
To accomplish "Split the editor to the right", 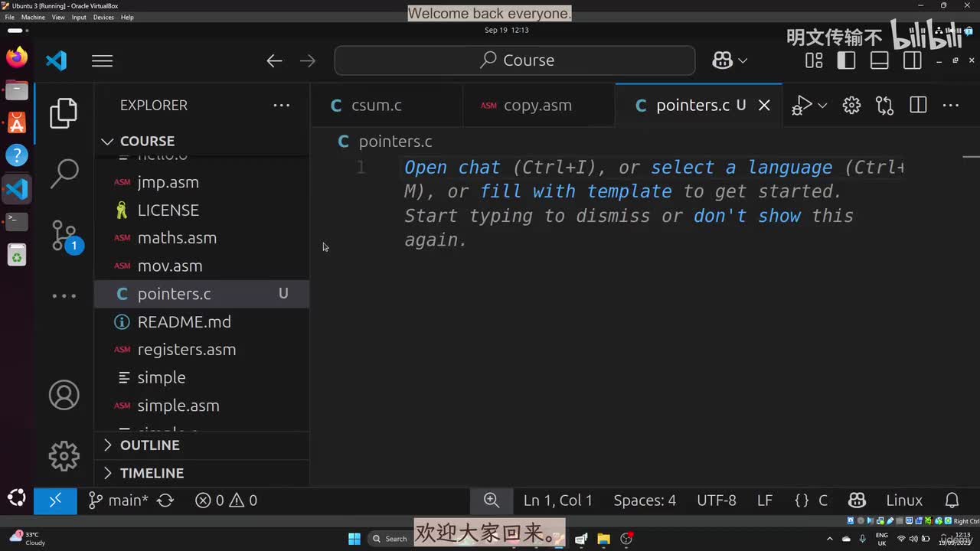I will [x=918, y=106].
